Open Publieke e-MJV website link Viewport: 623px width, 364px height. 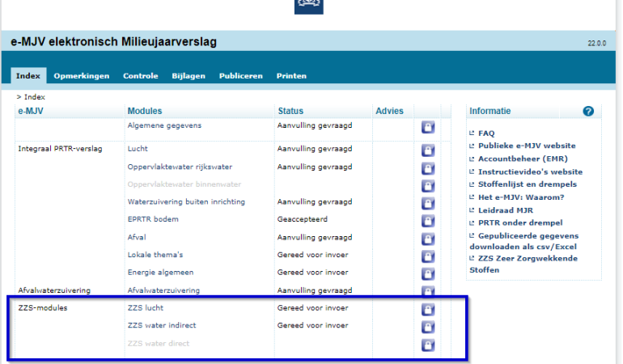coord(527,146)
